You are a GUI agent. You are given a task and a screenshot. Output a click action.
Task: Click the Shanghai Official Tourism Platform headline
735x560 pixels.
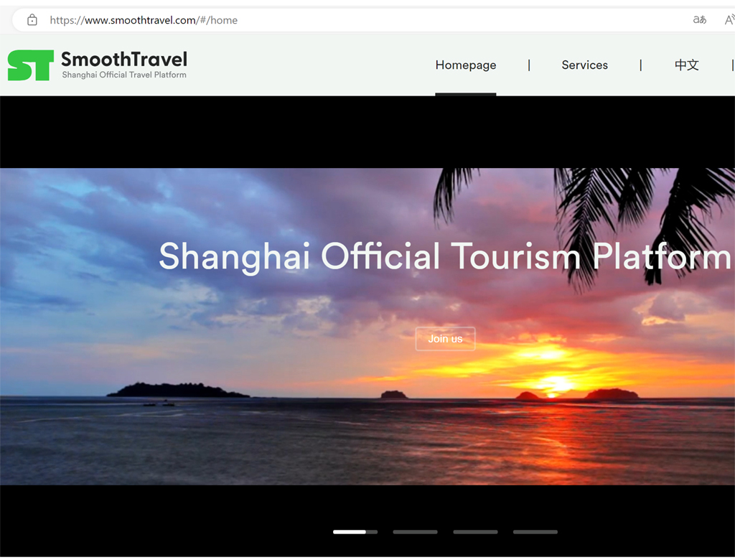coord(444,257)
